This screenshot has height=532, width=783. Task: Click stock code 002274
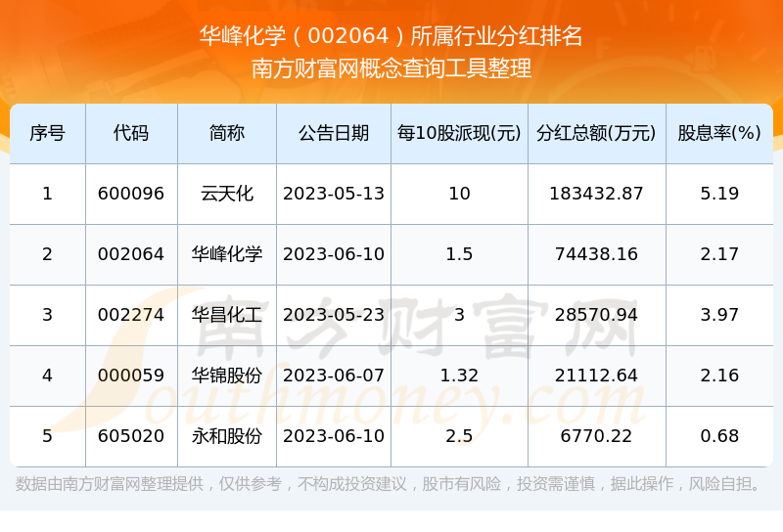coord(131,315)
